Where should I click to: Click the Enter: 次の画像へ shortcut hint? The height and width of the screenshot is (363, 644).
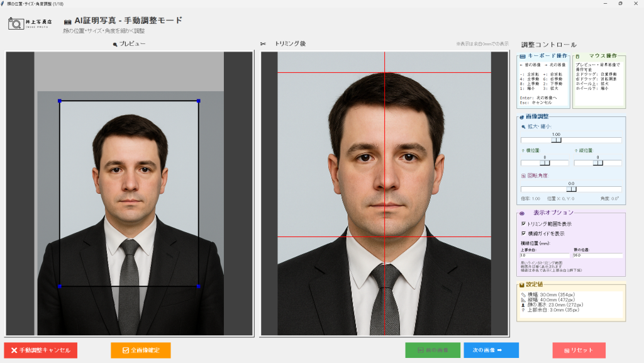click(538, 98)
